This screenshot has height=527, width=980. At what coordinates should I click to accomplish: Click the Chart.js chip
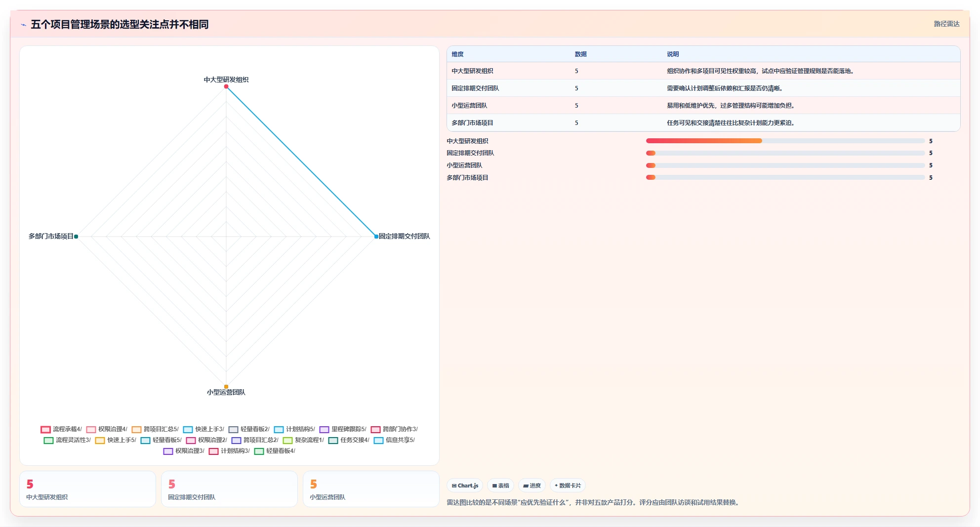[x=465, y=486]
